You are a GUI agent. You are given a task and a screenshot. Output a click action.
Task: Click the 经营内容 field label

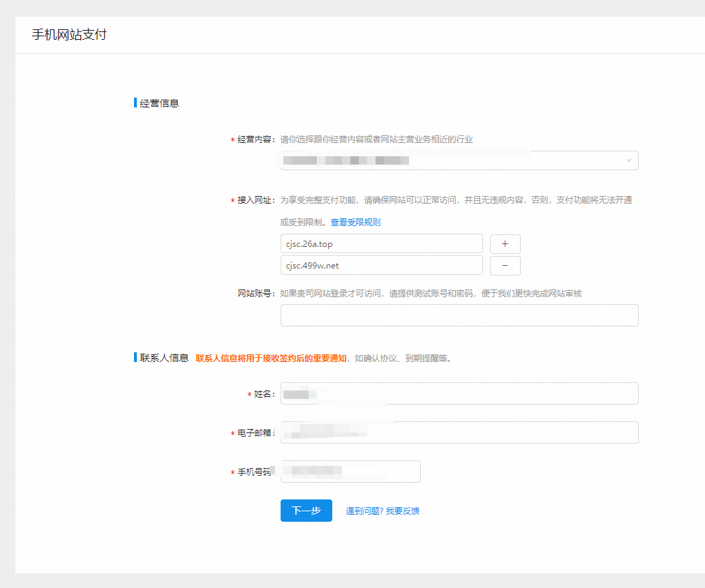coord(255,140)
